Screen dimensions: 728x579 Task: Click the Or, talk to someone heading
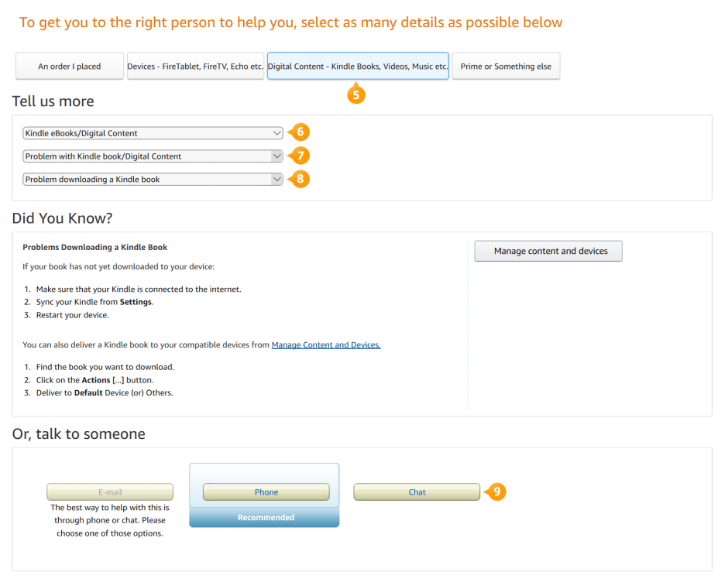[79, 434]
